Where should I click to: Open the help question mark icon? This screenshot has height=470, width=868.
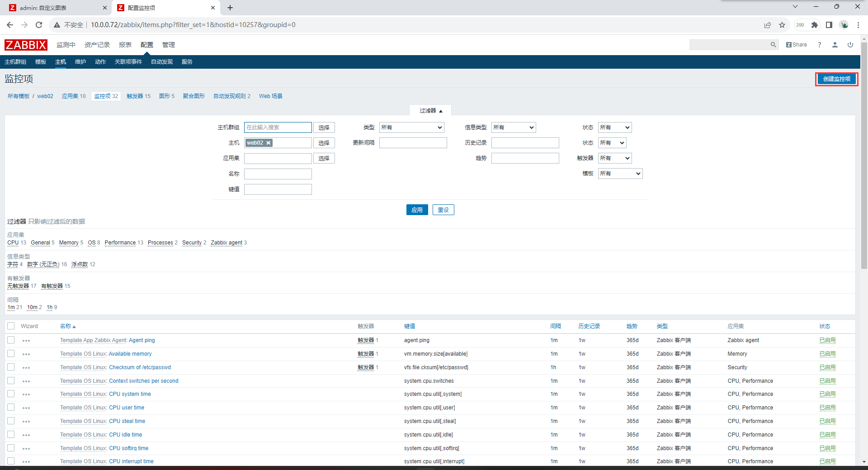point(820,45)
